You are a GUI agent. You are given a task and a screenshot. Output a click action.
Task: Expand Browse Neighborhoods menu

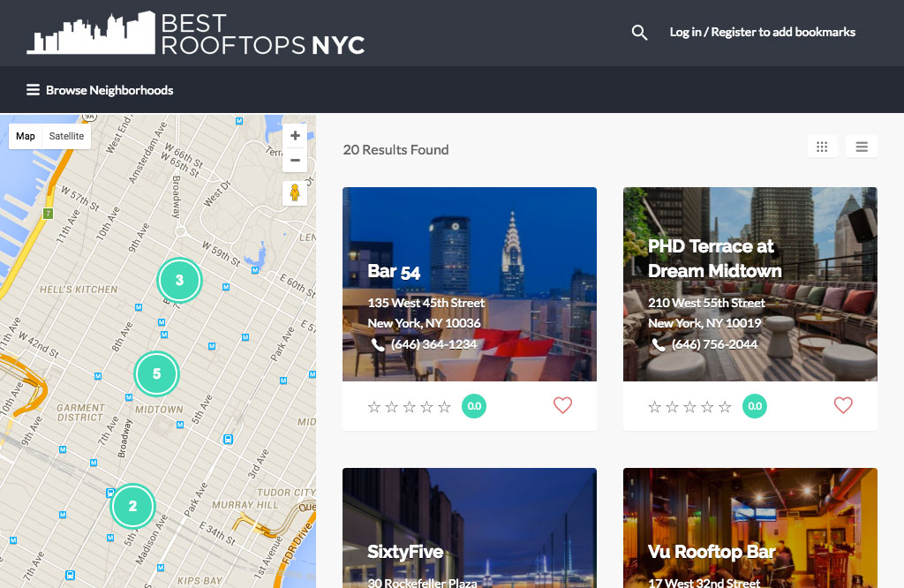pyautogui.click(x=100, y=90)
